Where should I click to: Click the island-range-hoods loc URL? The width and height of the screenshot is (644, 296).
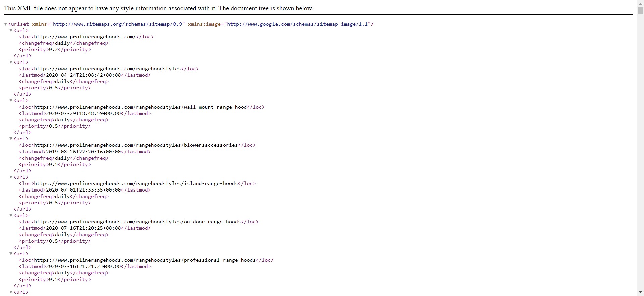(x=136, y=183)
